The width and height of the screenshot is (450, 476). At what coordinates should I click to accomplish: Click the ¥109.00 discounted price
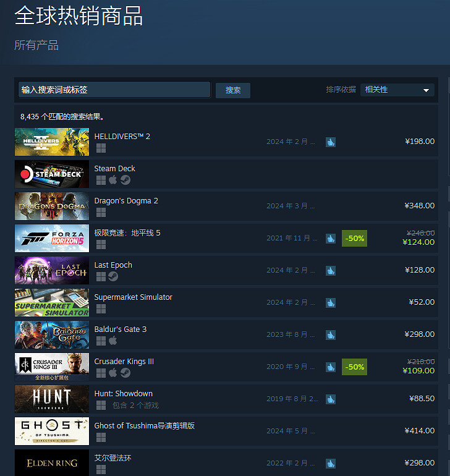pyautogui.click(x=418, y=371)
